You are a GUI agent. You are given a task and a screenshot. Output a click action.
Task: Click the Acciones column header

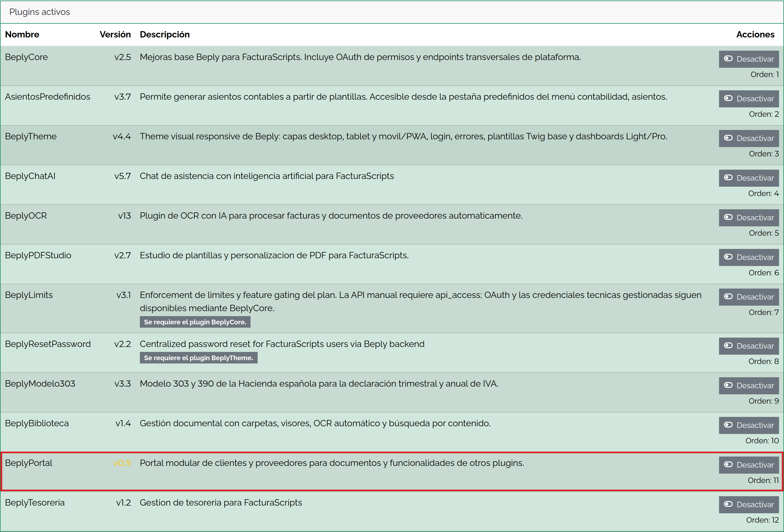755,34
